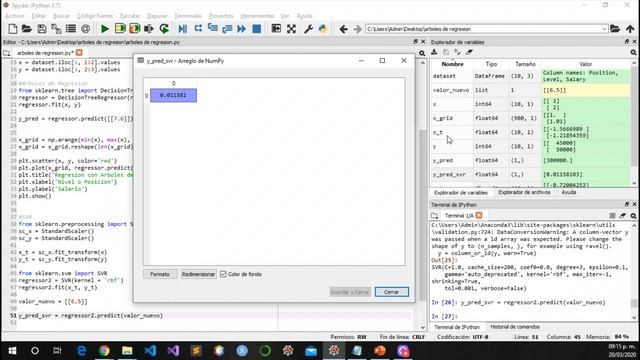This screenshot has height=360, width=640.
Task: Open the PYTHONPATH manager icon
Action: pyautogui.click(x=323, y=29)
